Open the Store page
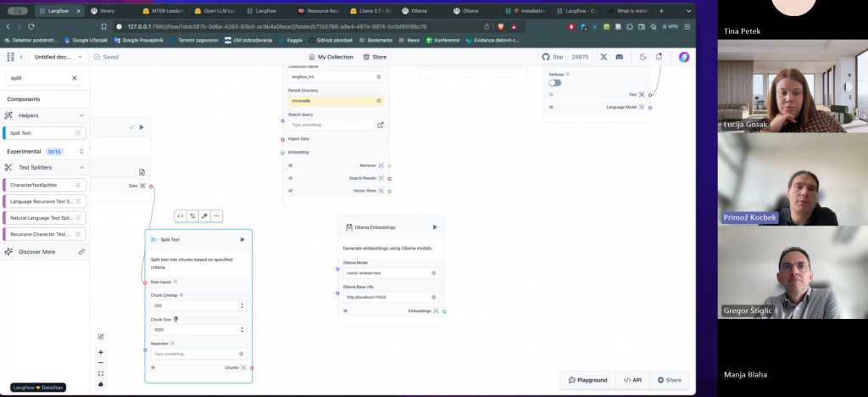 [x=375, y=57]
